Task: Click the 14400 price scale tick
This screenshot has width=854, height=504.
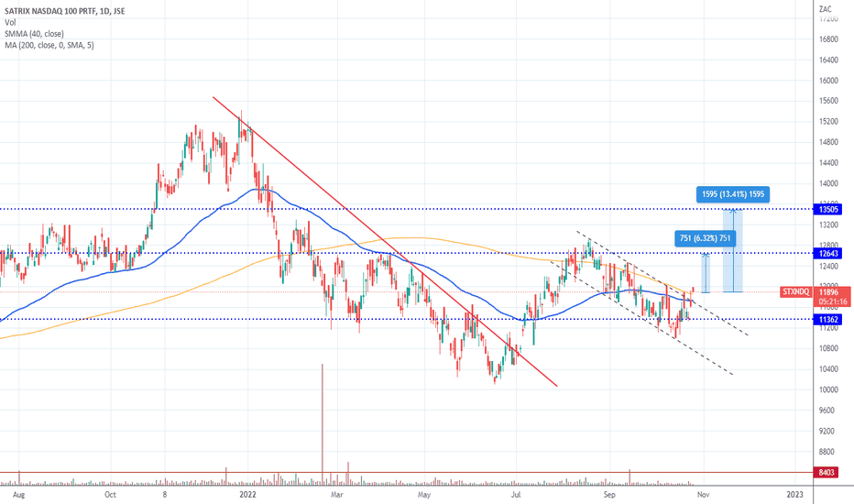Action: (828, 163)
